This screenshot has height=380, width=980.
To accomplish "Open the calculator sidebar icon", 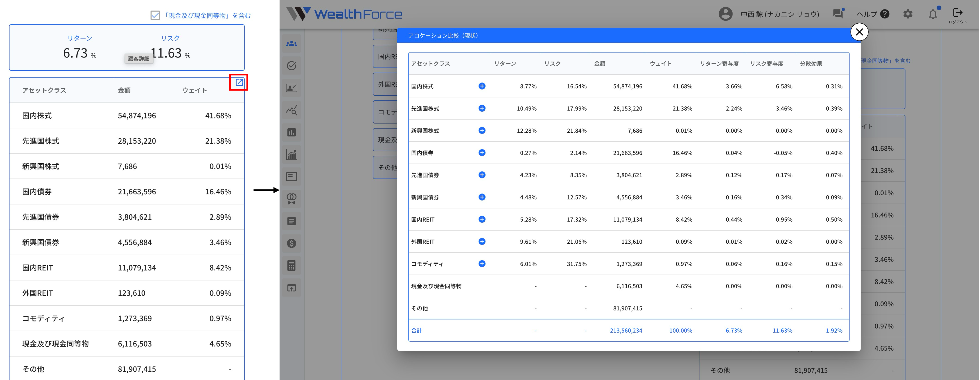I will [x=291, y=266].
